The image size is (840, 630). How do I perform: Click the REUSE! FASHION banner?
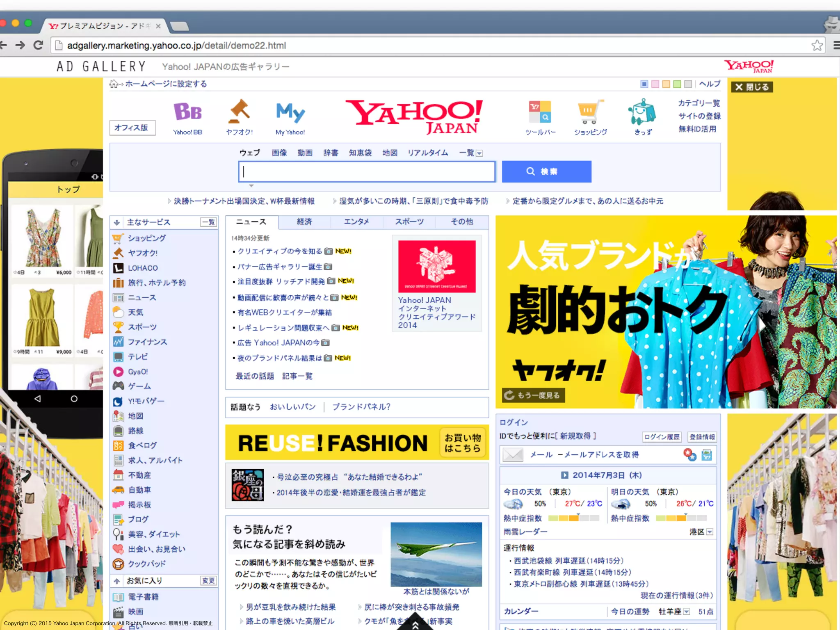tap(357, 443)
